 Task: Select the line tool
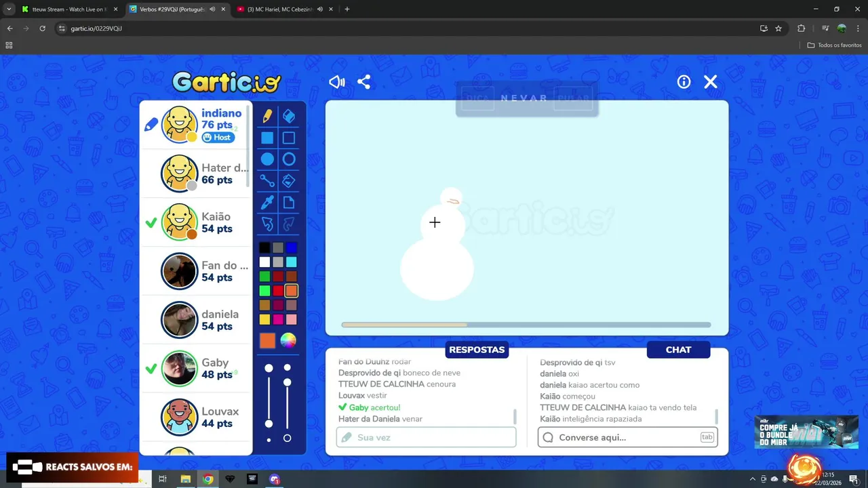267,181
